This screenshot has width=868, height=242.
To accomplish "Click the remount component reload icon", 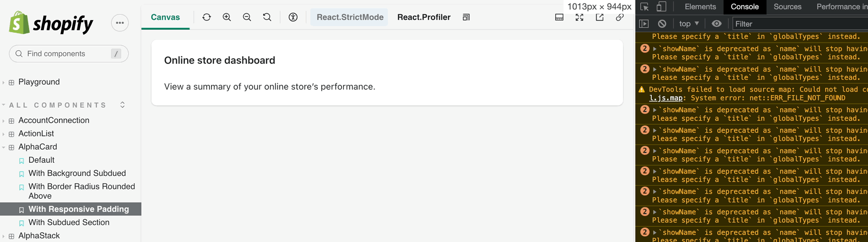I will point(206,17).
